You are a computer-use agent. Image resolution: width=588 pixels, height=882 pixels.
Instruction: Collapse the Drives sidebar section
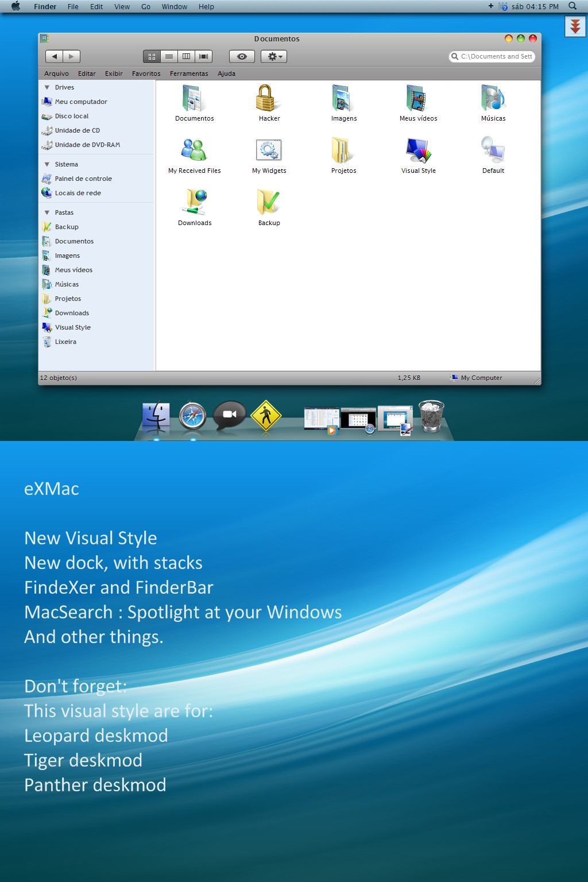point(47,87)
